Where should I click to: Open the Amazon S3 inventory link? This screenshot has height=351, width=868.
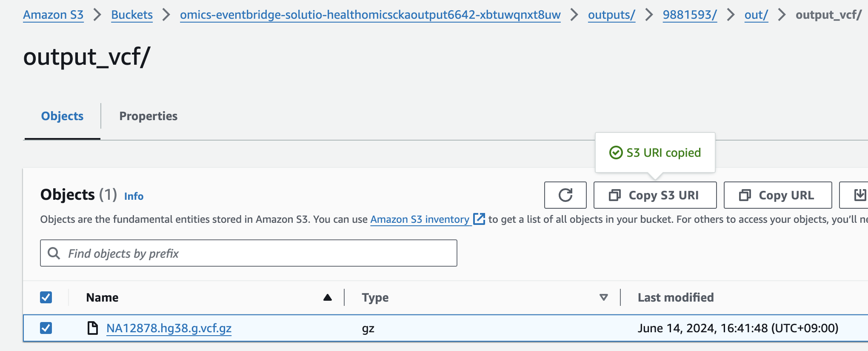[x=420, y=219]
